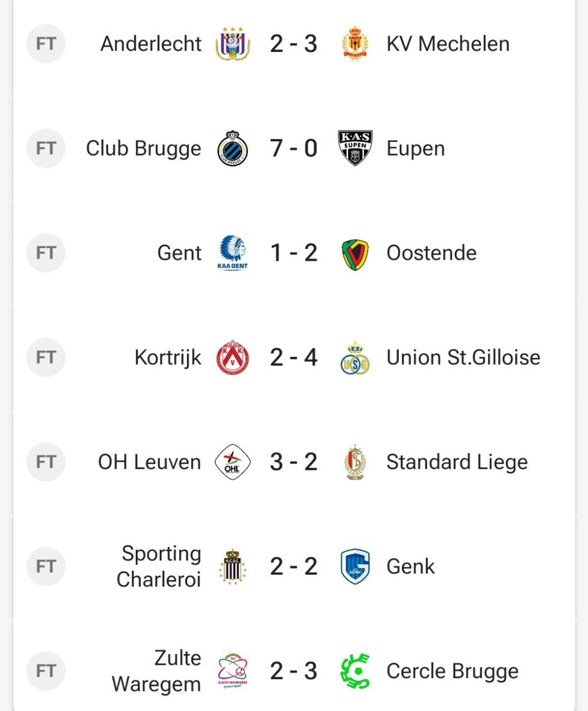
Task: Click the Union St.Gilloise USG crest
Action: pyautogui.click(x=355, y=358)
